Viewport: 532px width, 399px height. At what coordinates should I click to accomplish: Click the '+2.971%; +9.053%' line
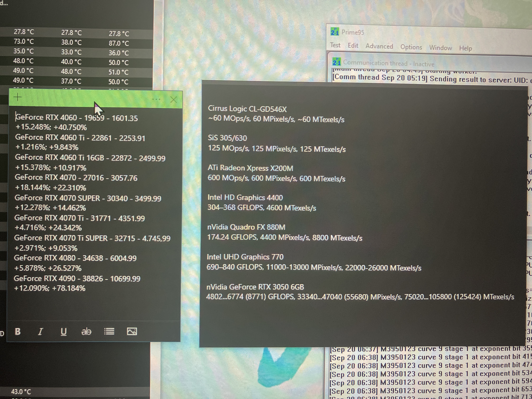coord(46,248)
